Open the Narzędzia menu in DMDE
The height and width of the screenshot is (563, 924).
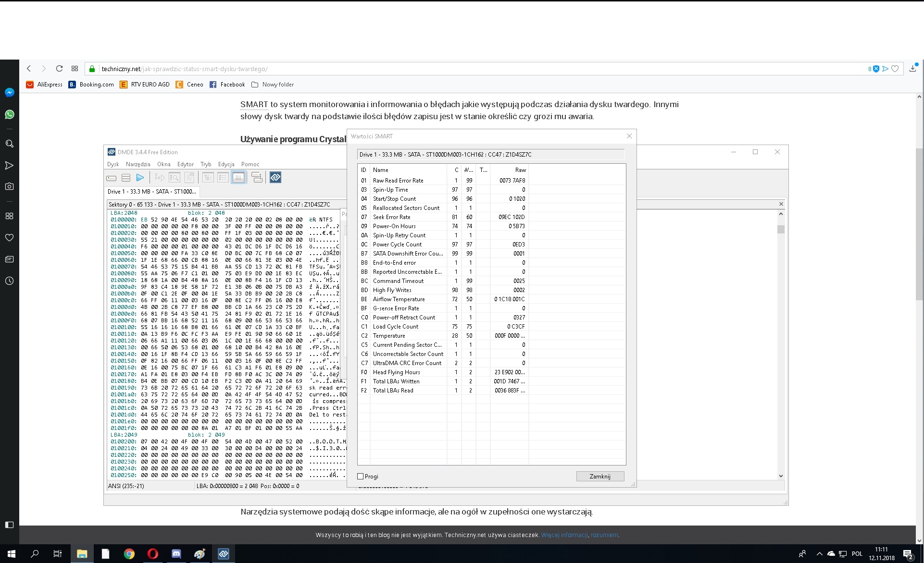tap(138, 164)
